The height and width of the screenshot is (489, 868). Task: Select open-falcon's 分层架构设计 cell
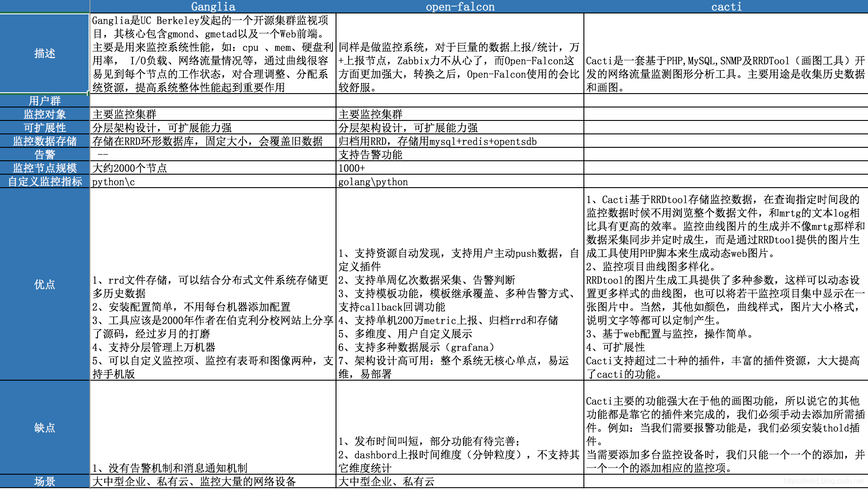pos(460,128)
